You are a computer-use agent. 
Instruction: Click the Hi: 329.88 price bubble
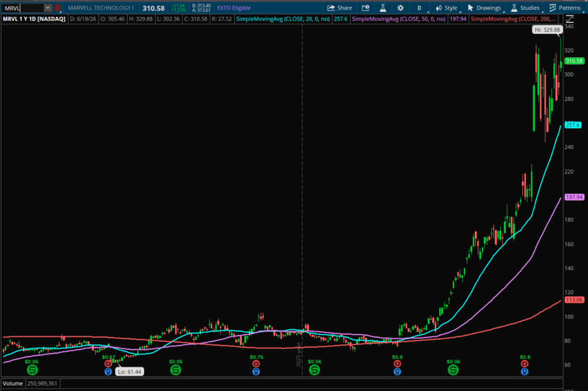click(x=547, y=30)
